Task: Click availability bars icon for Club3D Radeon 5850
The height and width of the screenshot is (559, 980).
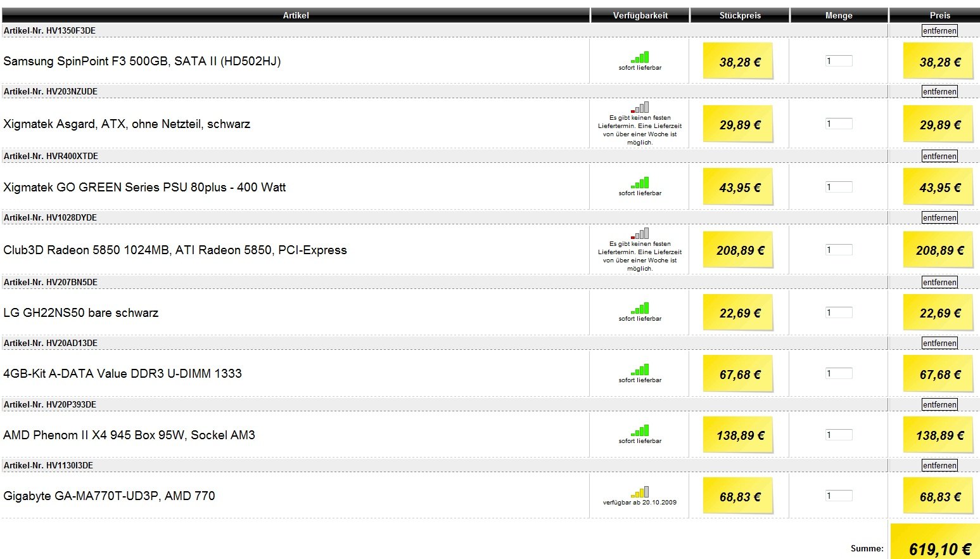Action: [x=640, y=233]
